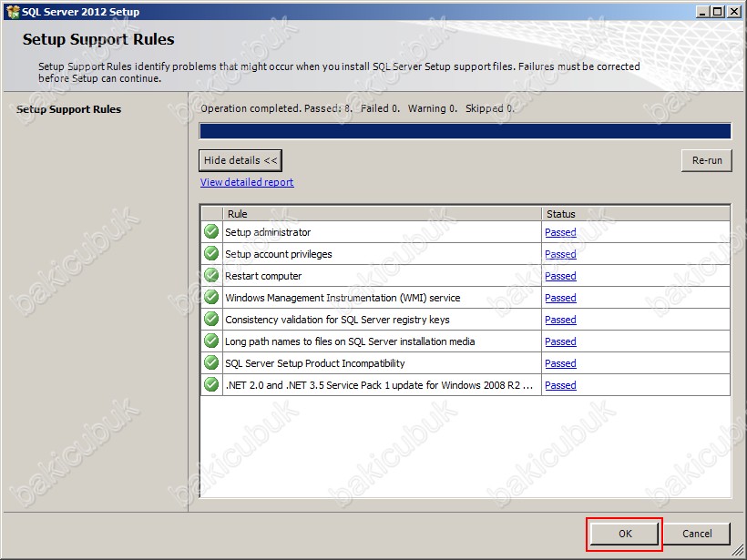Click green check icon beside .NET 2.0 update rule
The width and height of the screenshot is (747, 560).
pyautogui.click(x=211, y=385)
